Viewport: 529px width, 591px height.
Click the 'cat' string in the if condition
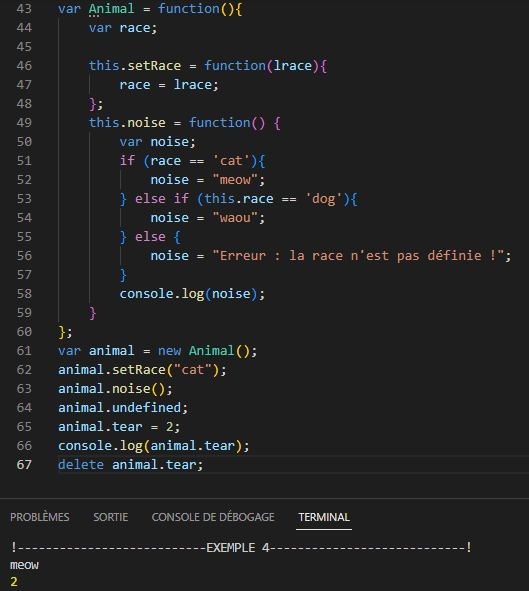coord(231,161)
